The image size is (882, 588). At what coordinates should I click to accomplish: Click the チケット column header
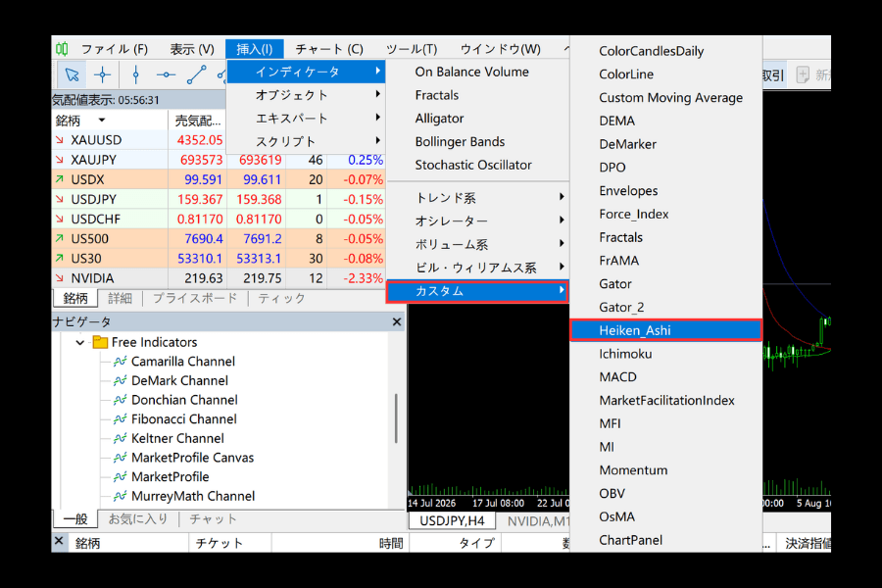pyautogui.click(x=229, y=543)
